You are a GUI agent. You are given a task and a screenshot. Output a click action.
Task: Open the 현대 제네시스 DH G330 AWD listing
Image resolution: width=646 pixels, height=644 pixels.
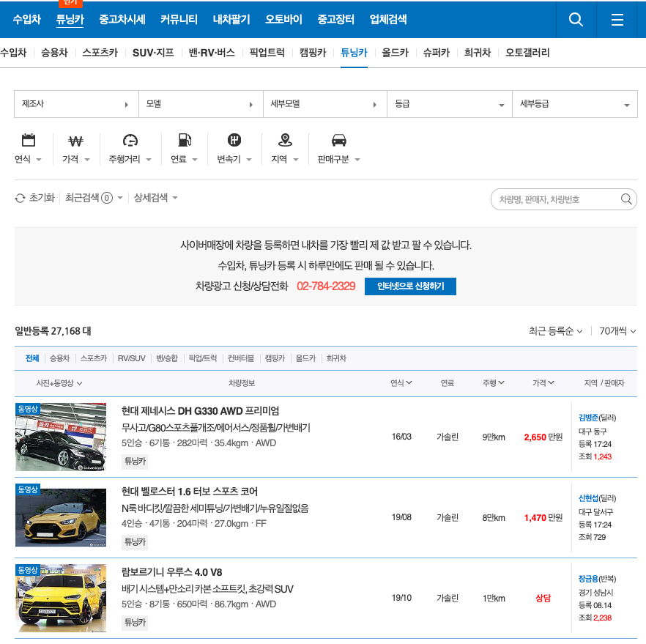pos(200,411)
